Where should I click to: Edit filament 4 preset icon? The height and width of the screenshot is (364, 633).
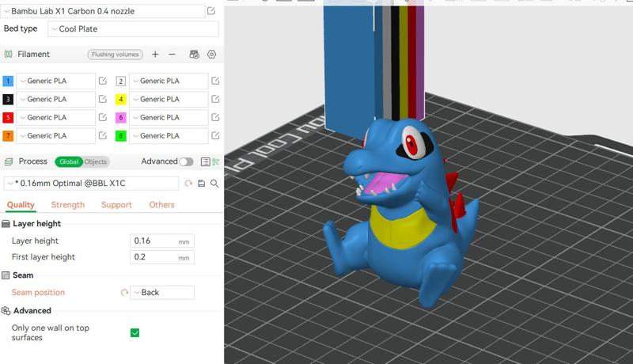pyautogui.click(x=215, y=99)
